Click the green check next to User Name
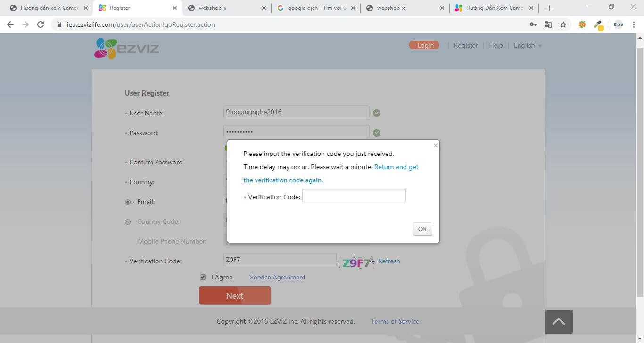Viewport: 644px width, 343px height. pyautogui.click(x=376, y=113)
